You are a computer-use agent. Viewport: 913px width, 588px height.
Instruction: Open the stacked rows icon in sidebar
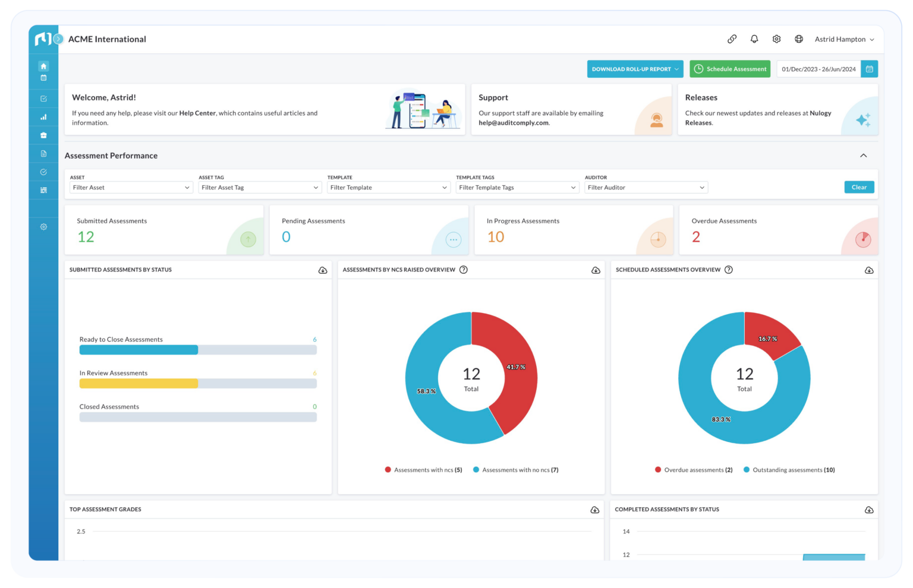coord(43,190)
